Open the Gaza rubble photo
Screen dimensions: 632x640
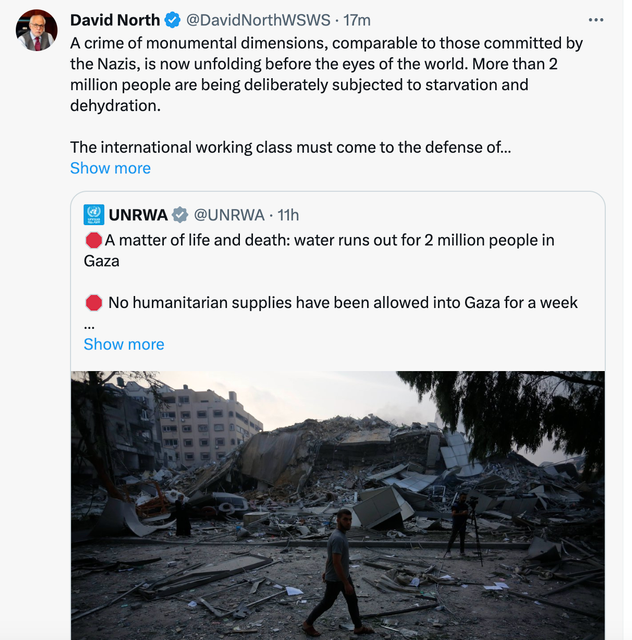click(338, 505)
